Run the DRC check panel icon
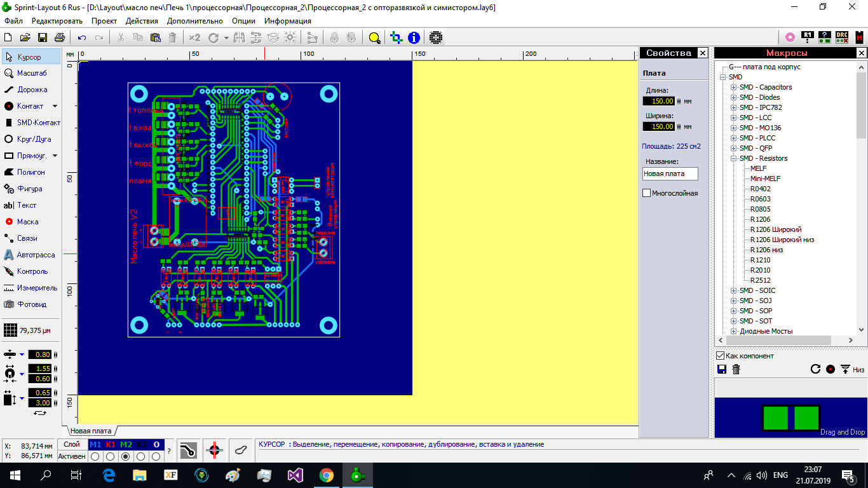The width and height of the screenshot is (868, 488). [x=842, y=37]
